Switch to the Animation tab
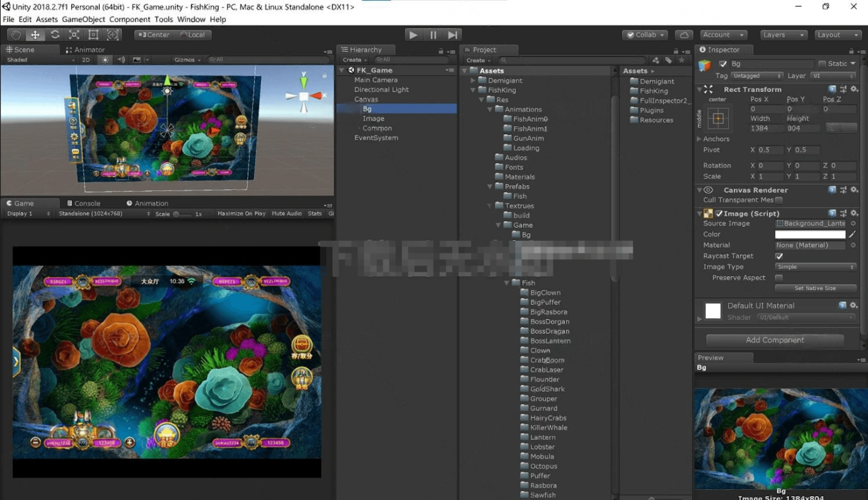The width and height of the screenshot is (868, 500). [x=147, y=204]
